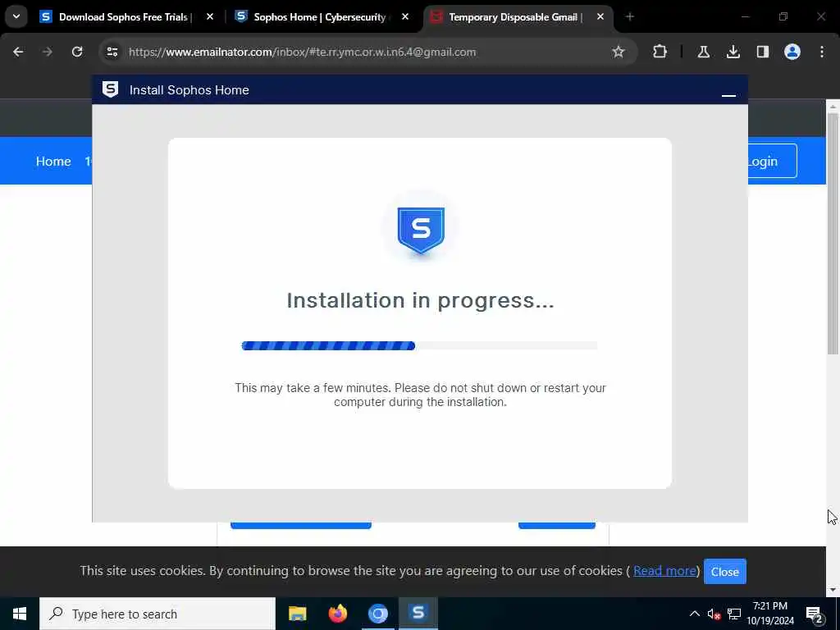Select Sophos installer taskbar icon
This screenshot has width=840, height=630.
coord(418,614)
